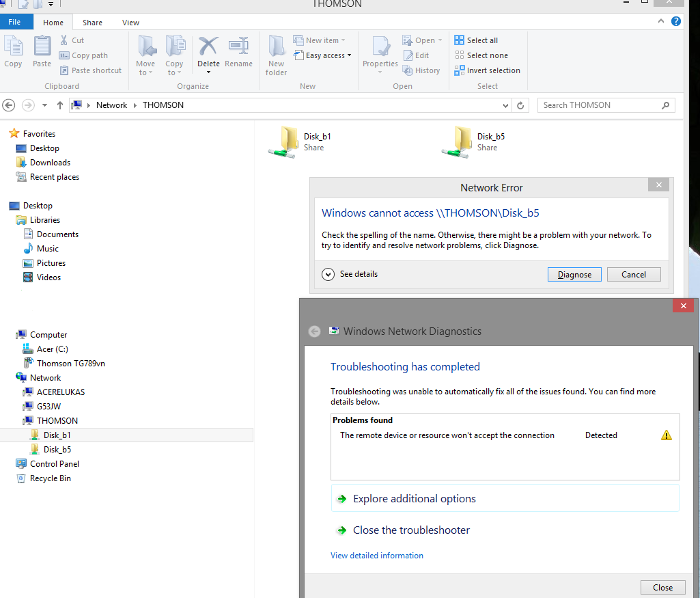Click Invert selection

tap(487, 70)
